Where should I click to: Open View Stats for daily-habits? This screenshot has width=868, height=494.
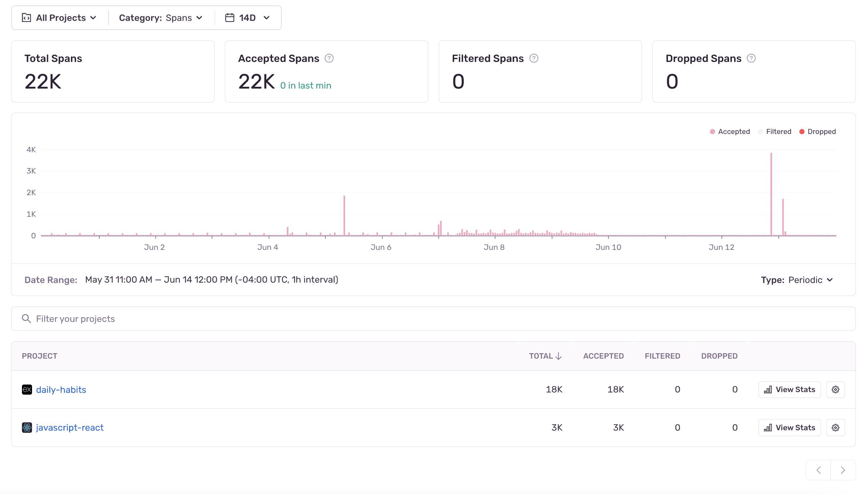(x=789, y=389)
